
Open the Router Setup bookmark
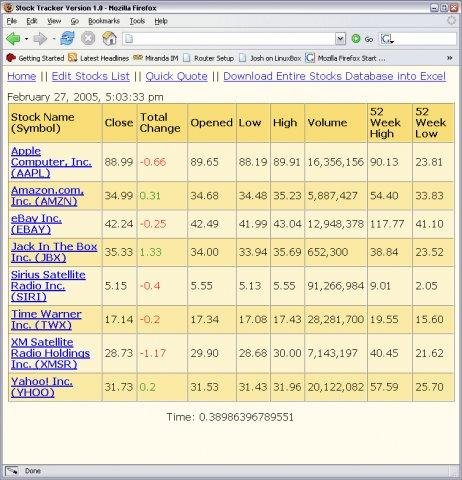tap(208, 58)
